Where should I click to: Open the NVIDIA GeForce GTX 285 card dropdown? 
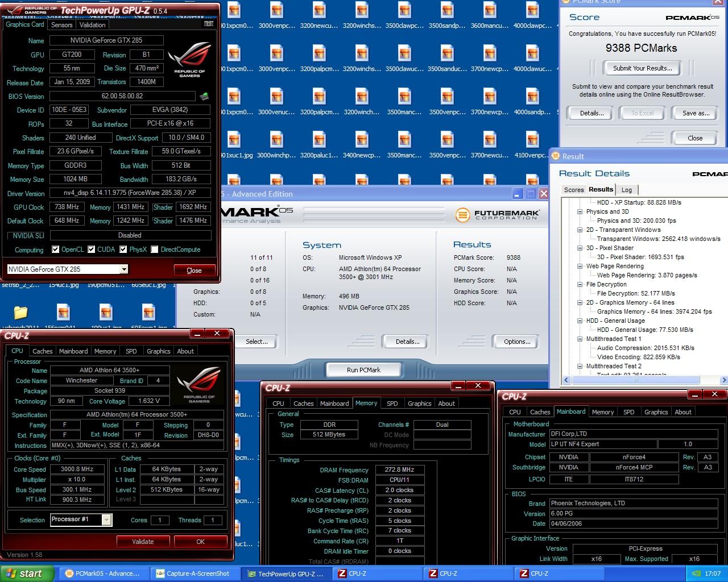(x=124, y=269)
